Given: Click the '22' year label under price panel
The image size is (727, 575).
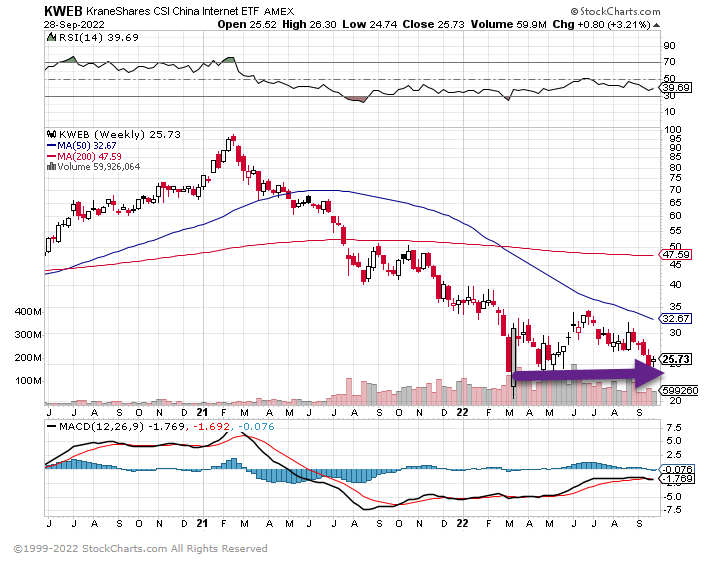Looking at the screenshot, I should click(462, 412).
